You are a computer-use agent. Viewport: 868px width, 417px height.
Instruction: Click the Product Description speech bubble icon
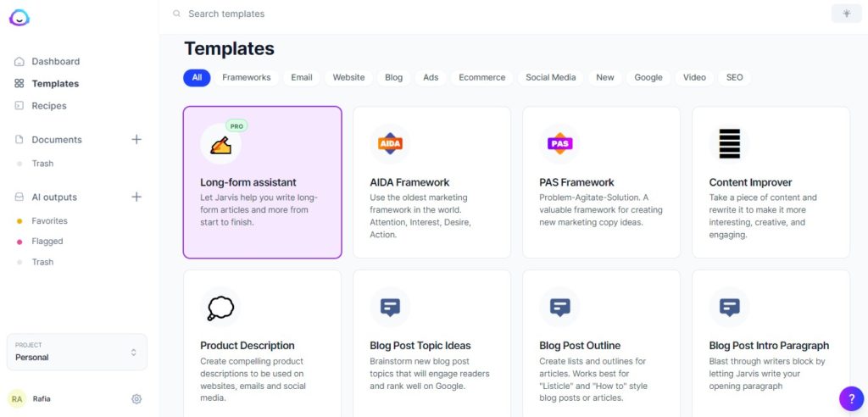220,308
